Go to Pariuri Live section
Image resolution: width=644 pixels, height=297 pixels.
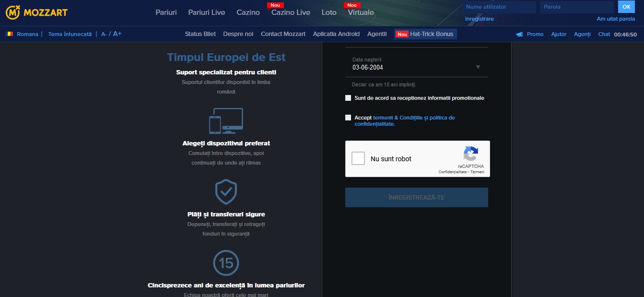point(207,12)
